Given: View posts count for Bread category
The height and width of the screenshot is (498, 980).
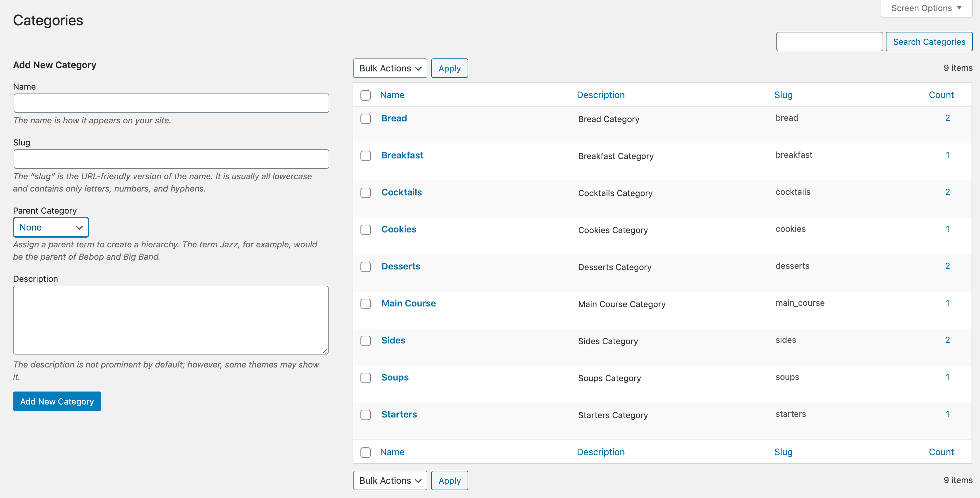Looking at the screenshot, I should [947, 118].
